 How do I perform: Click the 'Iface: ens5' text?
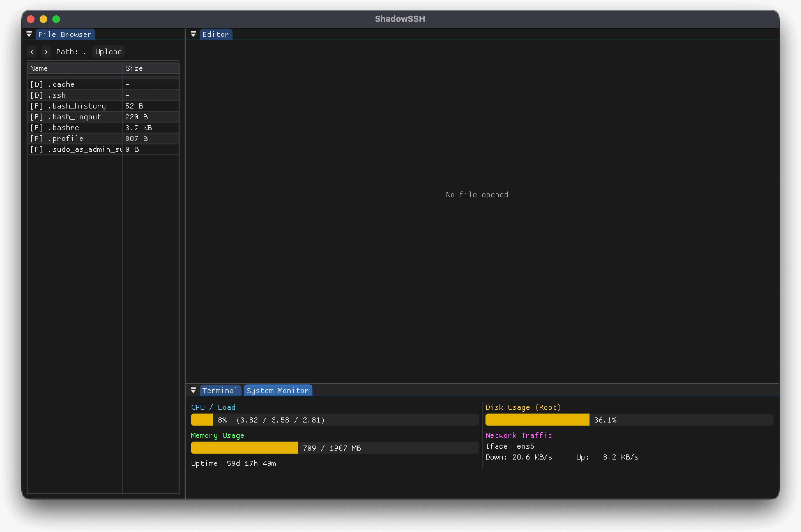click(510, 446)
